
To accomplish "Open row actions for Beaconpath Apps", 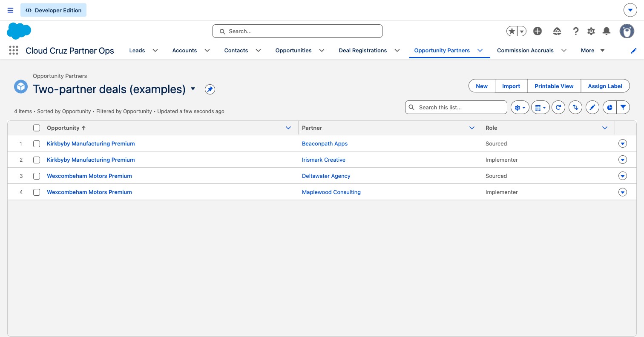I will [x=623, y=144].
